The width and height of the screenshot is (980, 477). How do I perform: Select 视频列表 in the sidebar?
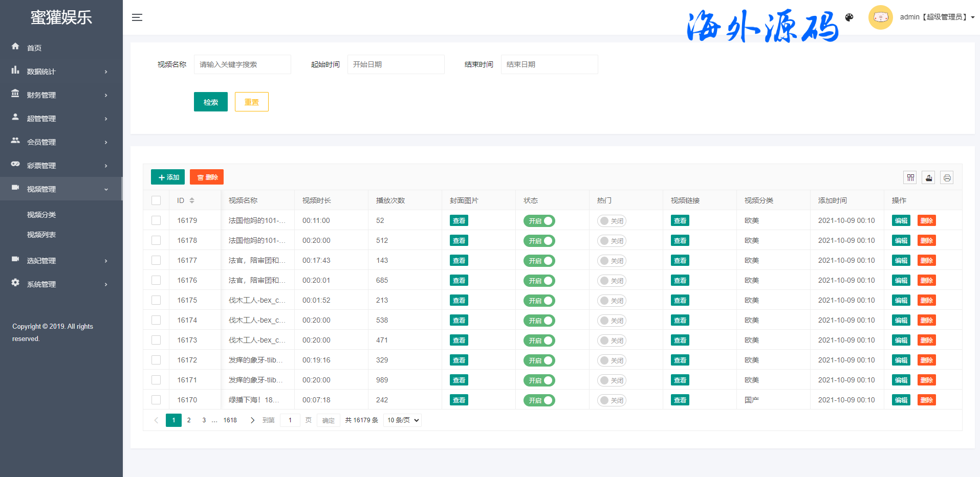pos(41,235)
